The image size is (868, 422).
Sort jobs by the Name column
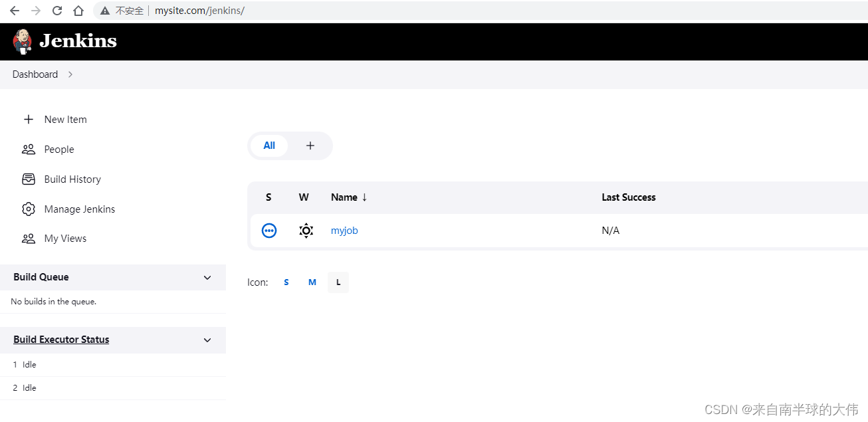pos(349,197)
